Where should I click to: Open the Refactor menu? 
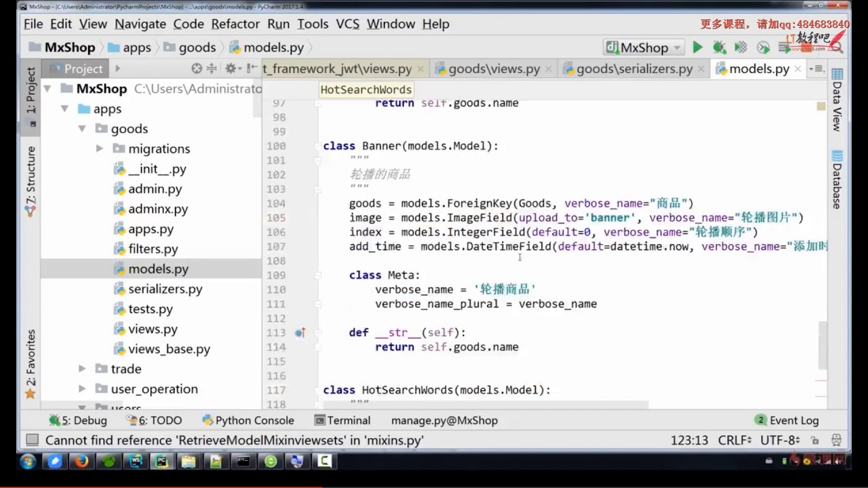[235, 24]
